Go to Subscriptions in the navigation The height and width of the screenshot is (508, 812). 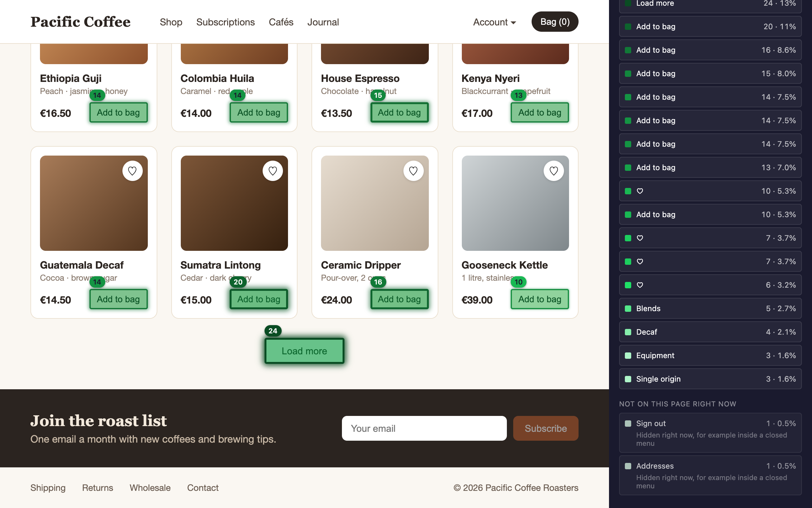[226, 22]
